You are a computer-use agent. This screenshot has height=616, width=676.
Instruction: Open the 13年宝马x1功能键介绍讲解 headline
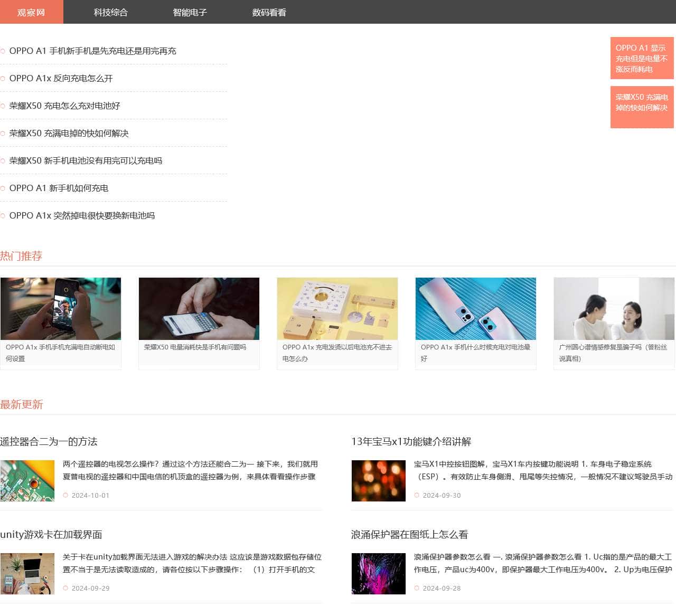411,442
